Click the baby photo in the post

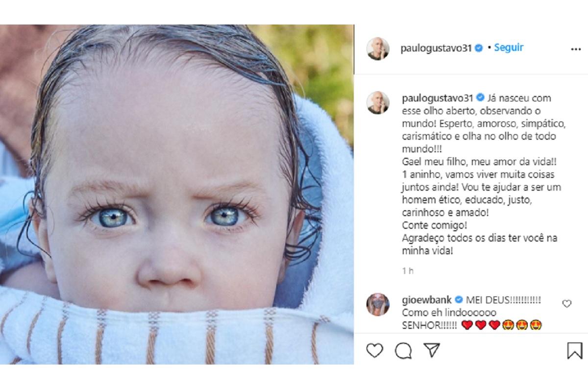click(177, 195)
